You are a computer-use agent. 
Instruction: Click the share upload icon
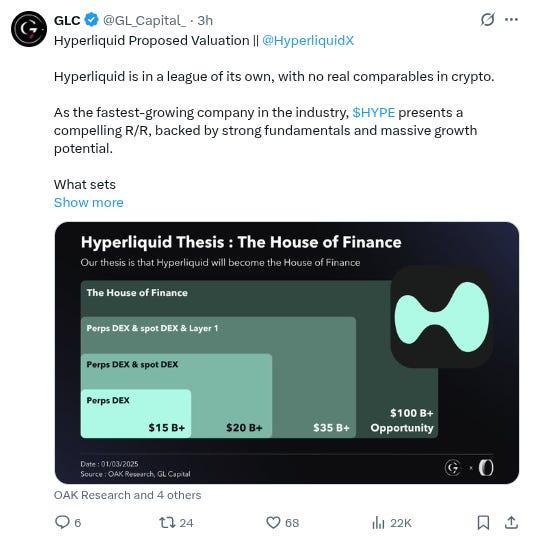[511, 522]
